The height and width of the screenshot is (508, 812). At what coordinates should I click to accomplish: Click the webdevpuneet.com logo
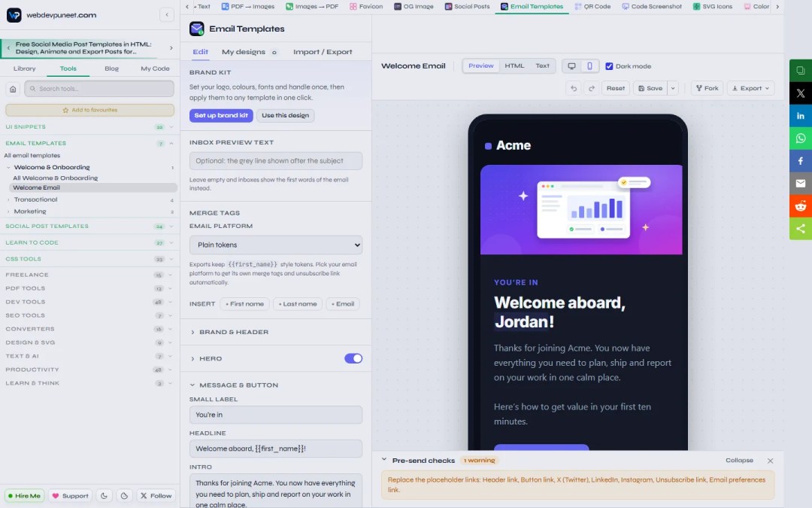coord(14,14)
